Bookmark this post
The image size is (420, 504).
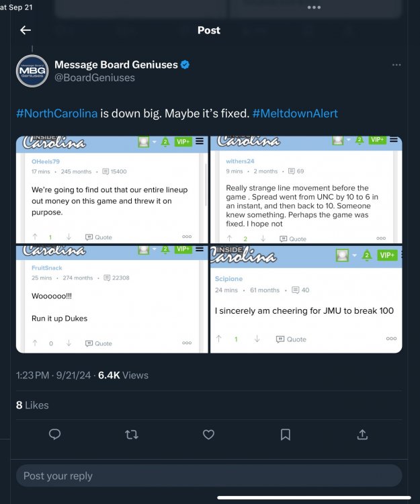point(286,435)
